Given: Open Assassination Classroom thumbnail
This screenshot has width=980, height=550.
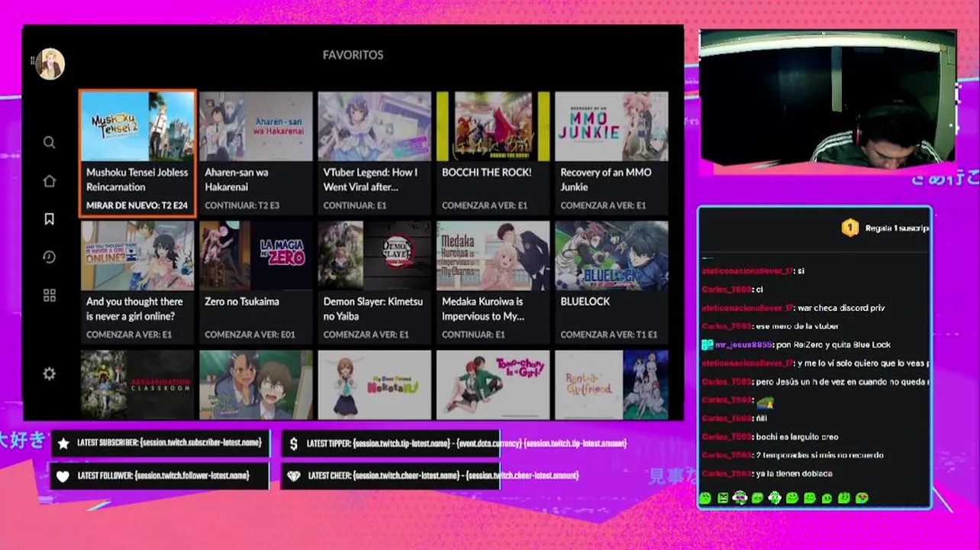Looking at the screenshot, I should point(137,385).
